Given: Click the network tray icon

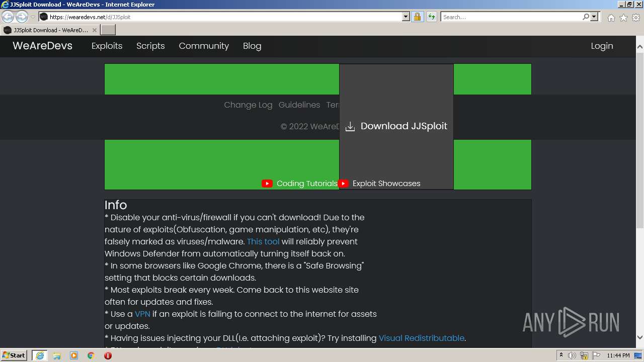Looking at the screenshot, I should (x=584, y=355).
